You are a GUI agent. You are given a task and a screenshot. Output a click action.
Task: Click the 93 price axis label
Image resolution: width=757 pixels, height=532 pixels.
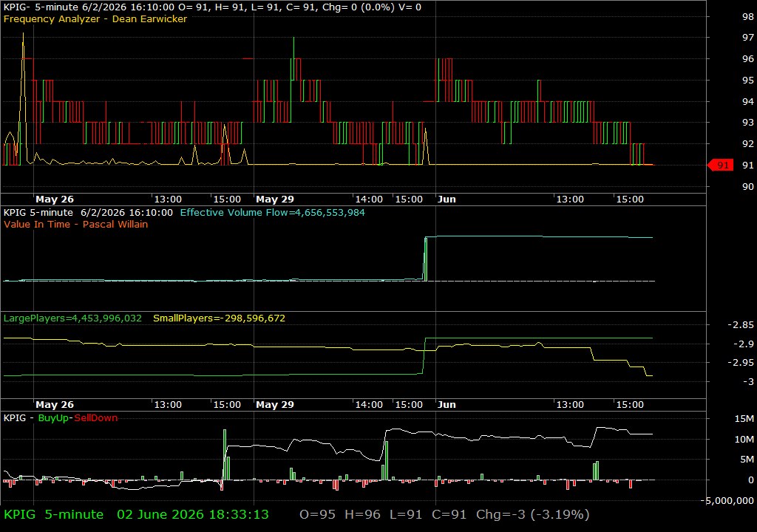point(747,123)
